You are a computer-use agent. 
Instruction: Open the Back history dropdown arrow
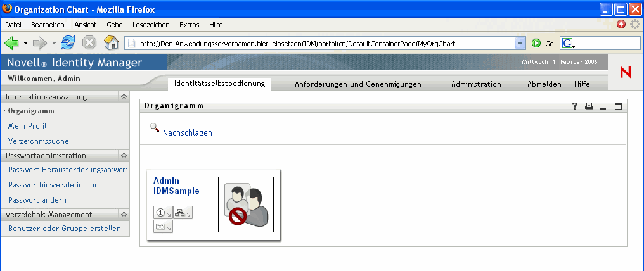(x=25, y=43)
